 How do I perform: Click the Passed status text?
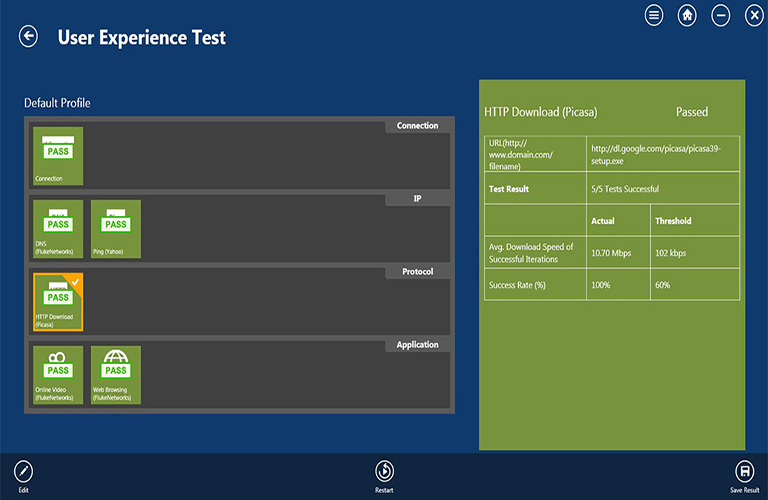692,112
